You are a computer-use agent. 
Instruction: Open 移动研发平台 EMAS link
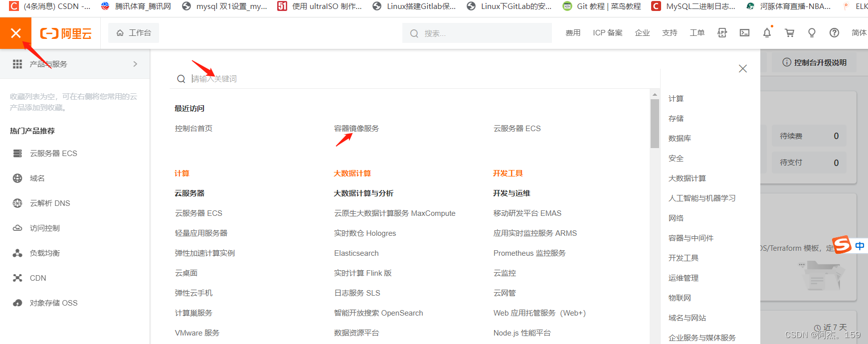pyautogui.click(x=527, y=213)
